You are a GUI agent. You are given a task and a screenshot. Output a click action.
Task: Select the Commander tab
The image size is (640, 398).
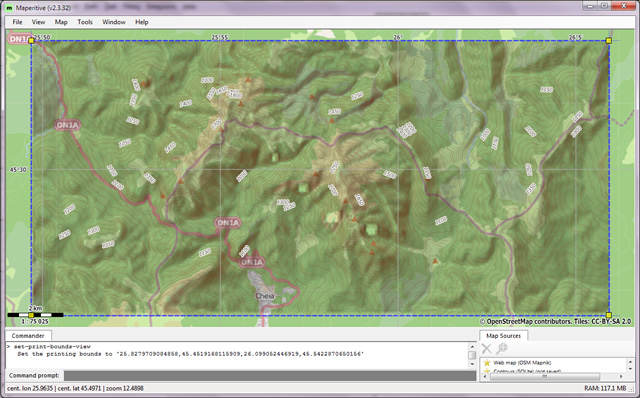[x=28, y=336]
